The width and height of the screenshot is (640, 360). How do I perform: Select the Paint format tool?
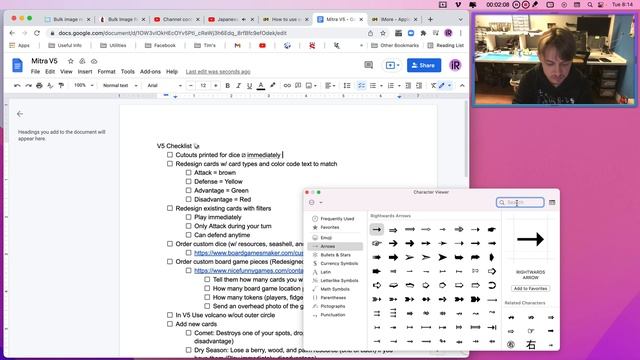click(x=61, y=86)
